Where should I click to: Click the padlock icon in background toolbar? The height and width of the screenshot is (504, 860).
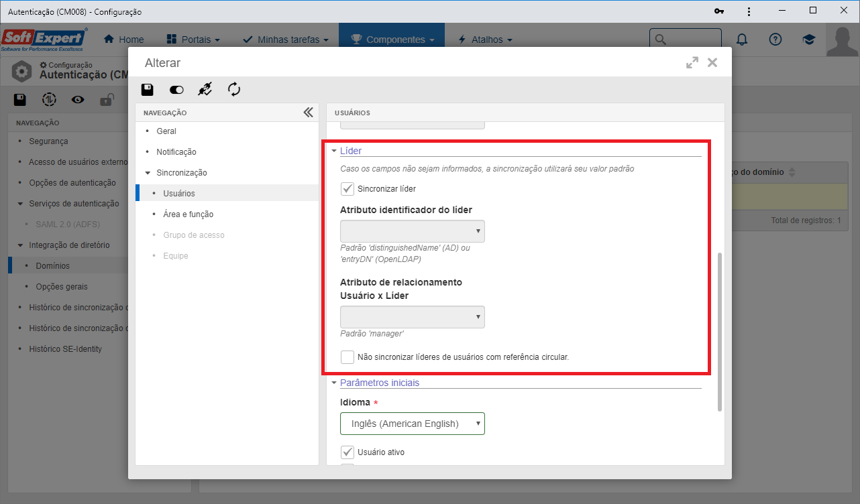point(106,100)
